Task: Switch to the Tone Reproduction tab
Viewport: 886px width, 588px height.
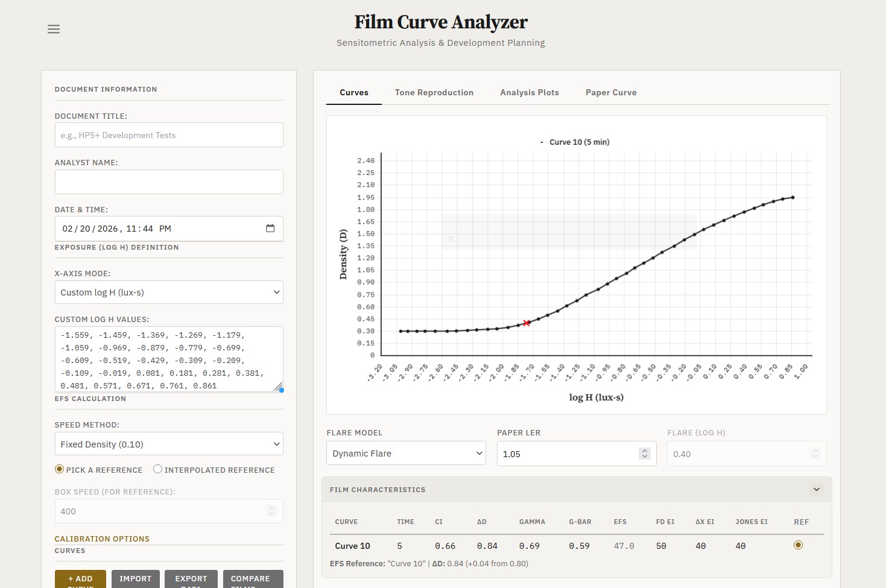Action: [434, 92]
